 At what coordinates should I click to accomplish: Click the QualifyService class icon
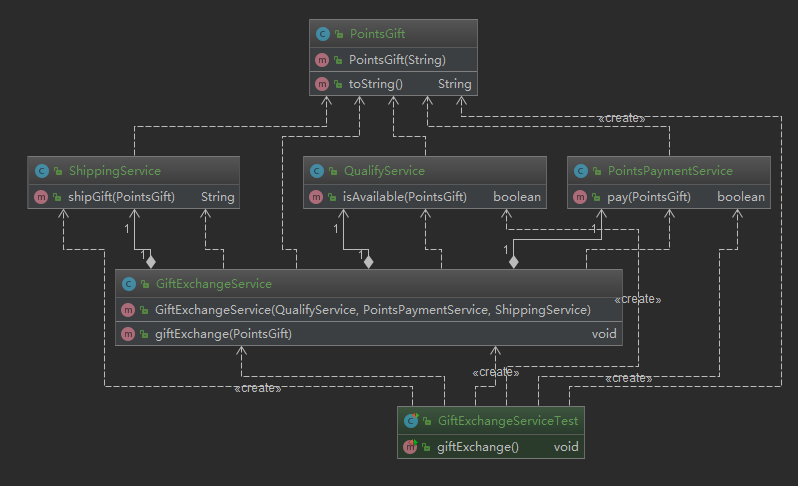(x=317, y=171)
